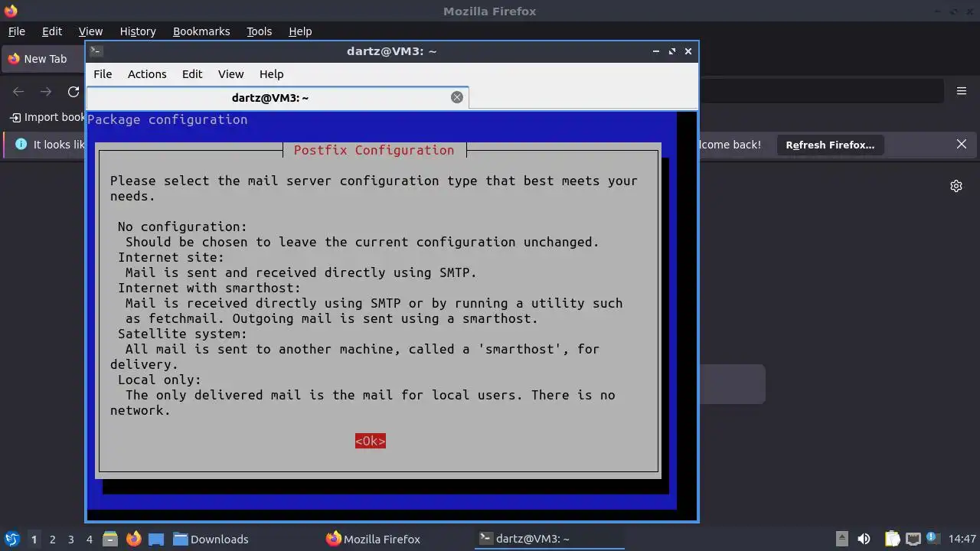Viewport: 980px width, 551px height.
Task: Click the 'Internet with smarthost:' text
Action: coord(209,288)
